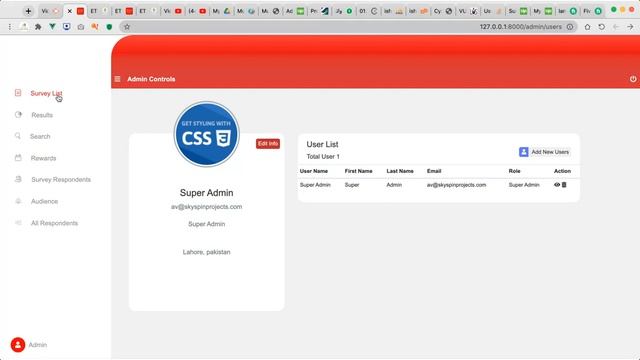Click the browser home icon
The image size is (640, 360).
pos(587,27)
